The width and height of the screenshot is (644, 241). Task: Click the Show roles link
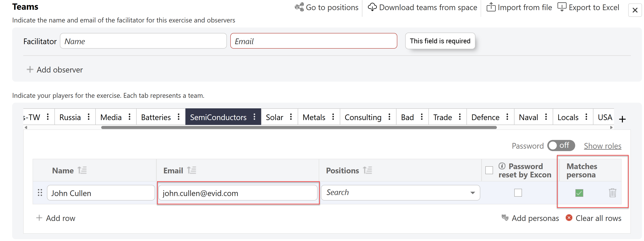pyautogui.click(x=602, y=146)
